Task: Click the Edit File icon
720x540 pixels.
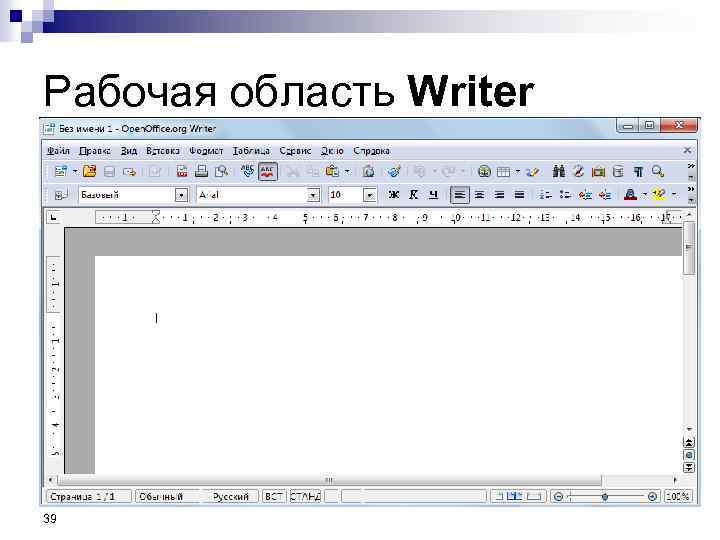Action: [155, 172]
